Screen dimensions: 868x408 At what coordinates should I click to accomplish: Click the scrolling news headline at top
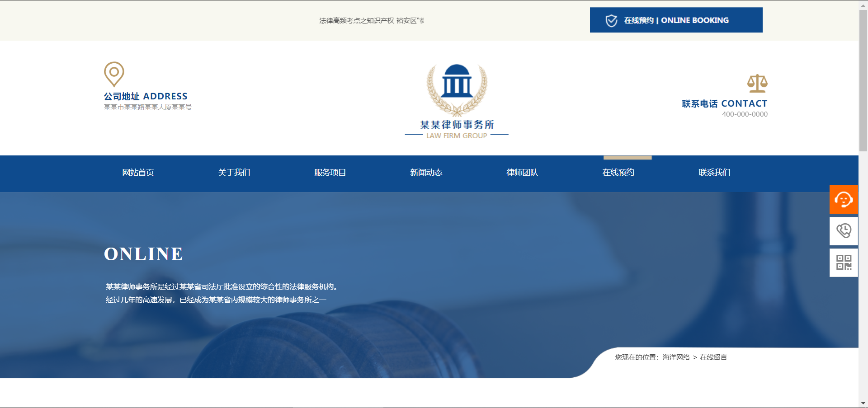pos(371,21)
